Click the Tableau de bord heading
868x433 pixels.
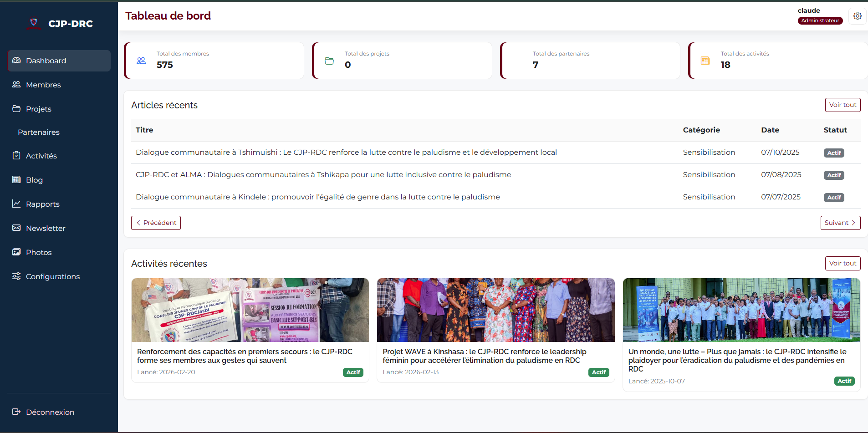(168, 16)
